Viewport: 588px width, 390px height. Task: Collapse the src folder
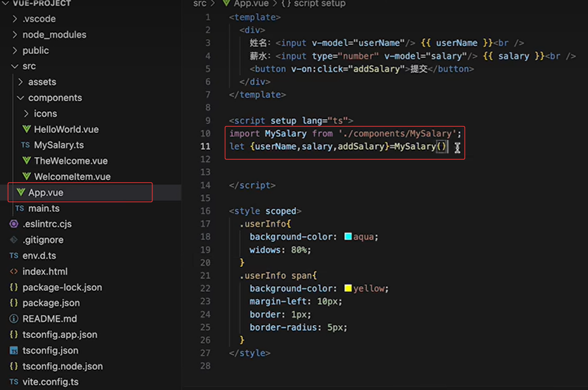[15, 66]
